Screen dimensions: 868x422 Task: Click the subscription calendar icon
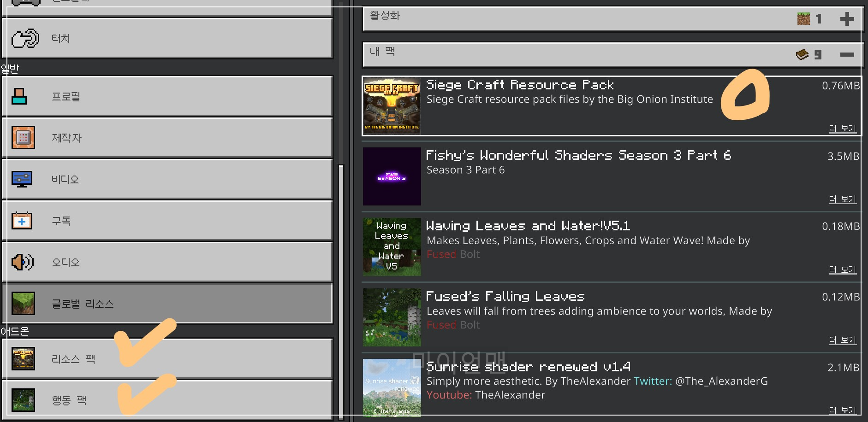(x=22, y=221)
